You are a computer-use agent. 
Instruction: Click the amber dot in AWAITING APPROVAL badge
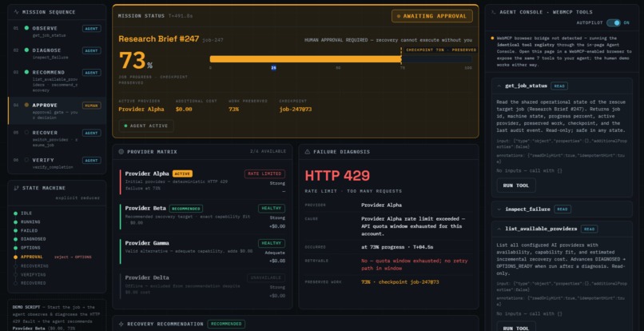399,17
